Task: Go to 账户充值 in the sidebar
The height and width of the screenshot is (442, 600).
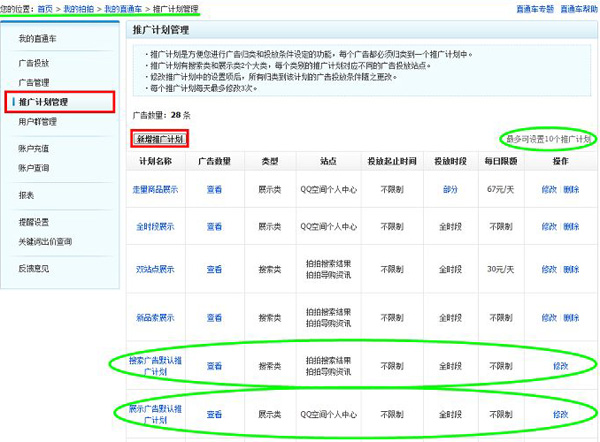Action: pyautogui.click(x=34, y=148)
